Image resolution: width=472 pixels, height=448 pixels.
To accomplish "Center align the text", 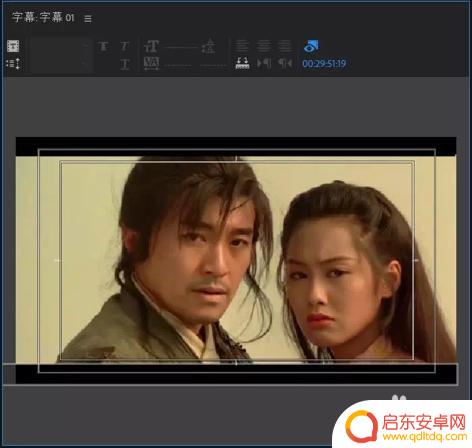I will point(263,46).
